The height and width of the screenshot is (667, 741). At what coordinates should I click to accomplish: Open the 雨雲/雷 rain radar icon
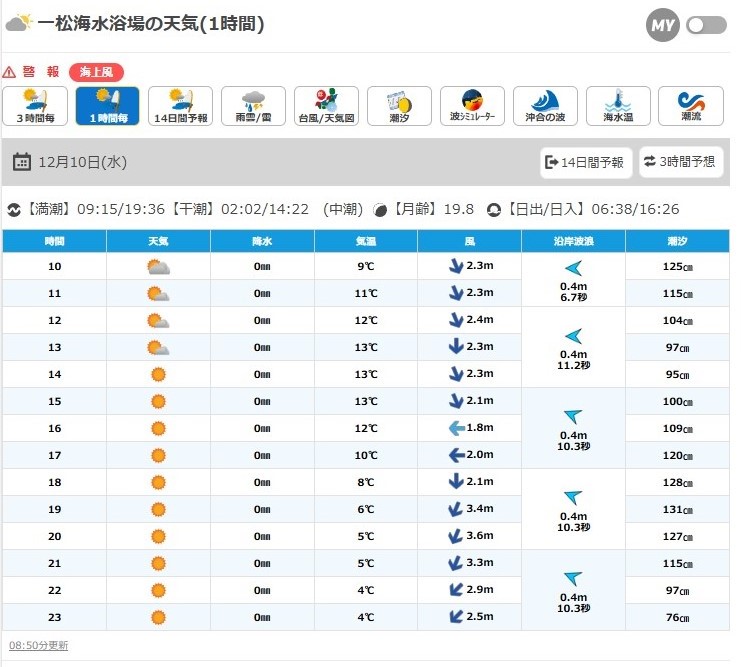(254, 106)
